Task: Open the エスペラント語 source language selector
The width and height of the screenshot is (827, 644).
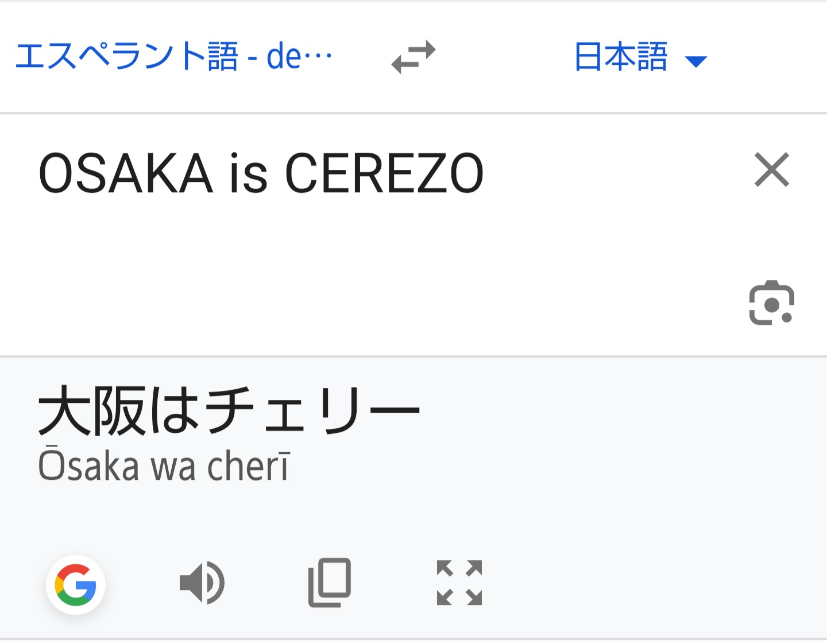Action: [x=173, y=57]
